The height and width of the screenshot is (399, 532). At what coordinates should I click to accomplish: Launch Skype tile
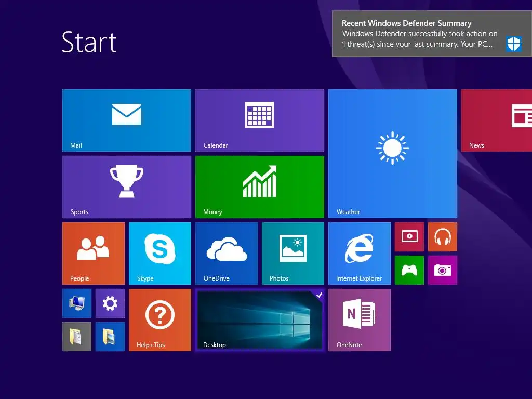160,254
